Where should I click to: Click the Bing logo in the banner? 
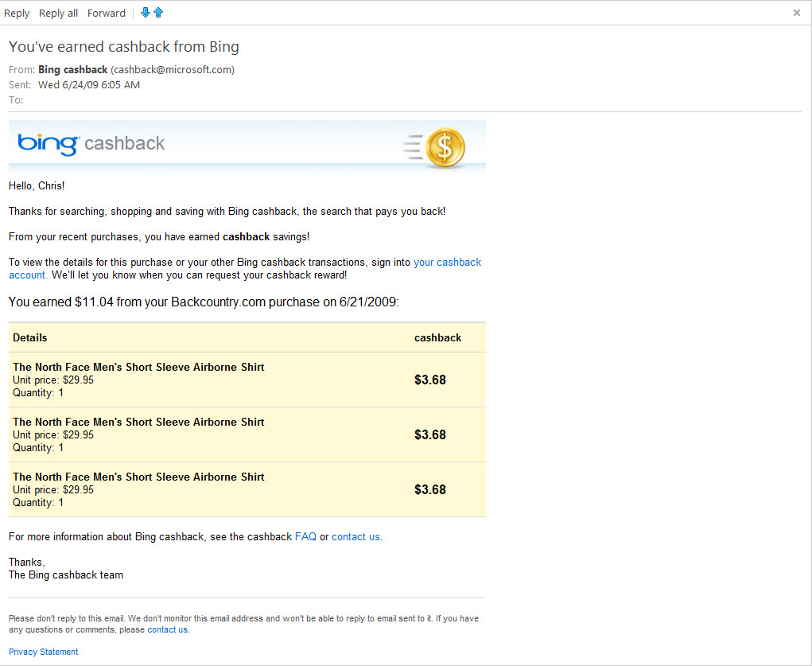click(x=48, y=144)
